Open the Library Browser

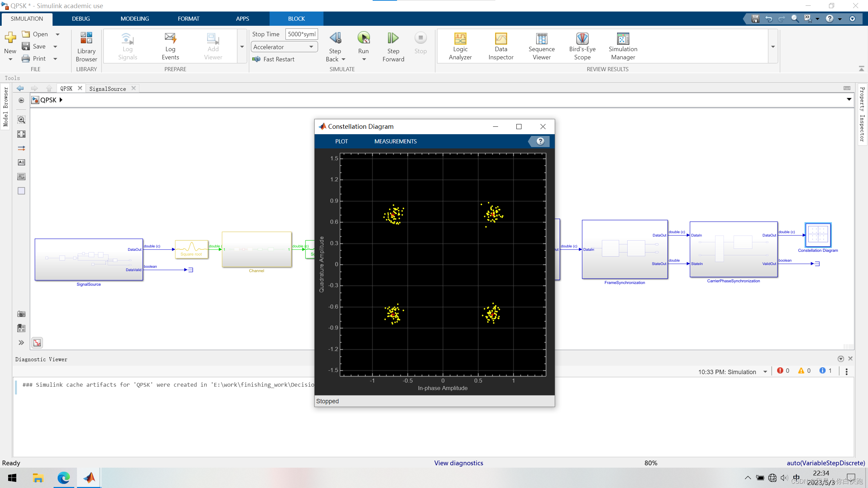pos(86,47)
